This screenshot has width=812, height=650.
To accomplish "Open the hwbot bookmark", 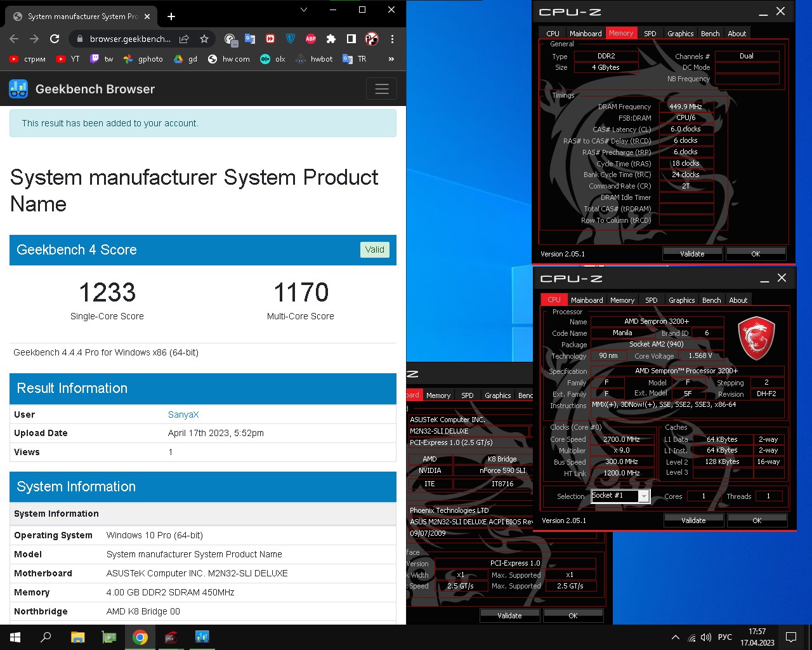I will 315,59.
